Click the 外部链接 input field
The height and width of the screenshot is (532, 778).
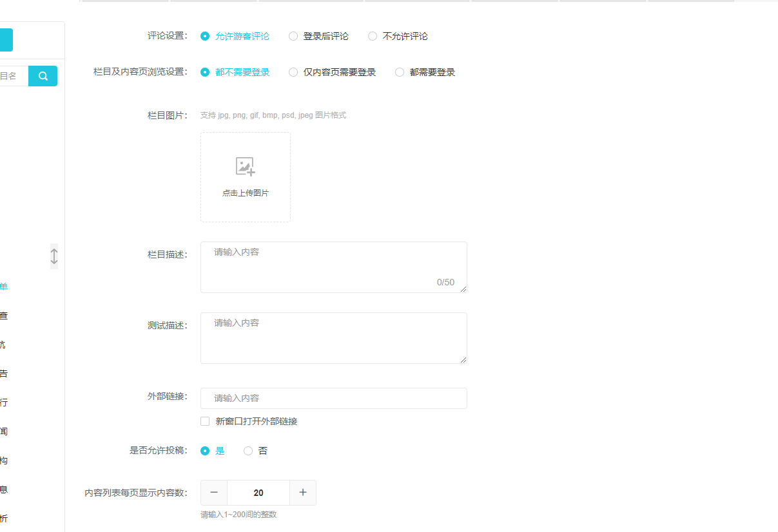coord(333,398)
